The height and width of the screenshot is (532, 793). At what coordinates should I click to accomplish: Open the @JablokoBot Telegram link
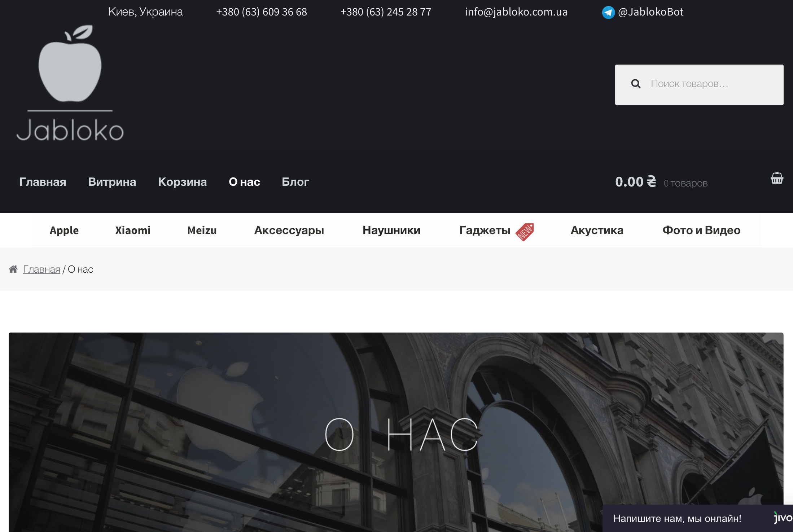point(650,12)
